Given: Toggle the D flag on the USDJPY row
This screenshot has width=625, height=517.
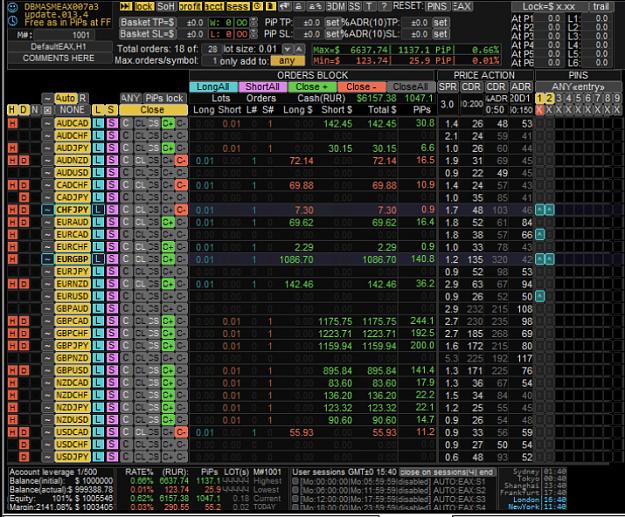Looking at the screenshot, I should tap(24, 457).
